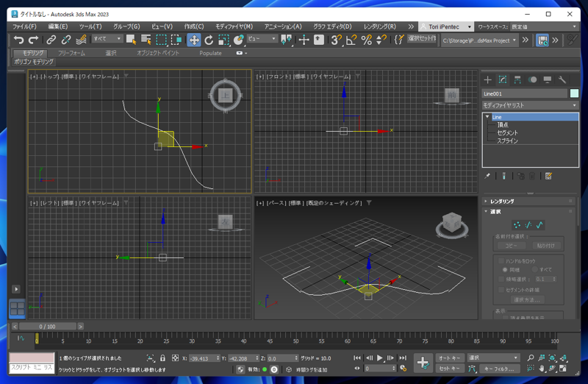Switch to the フリーフォーム ribbon tab
The height and width of the screenshot is (384, 588).
pyautogui.click(x=71, y=53)
